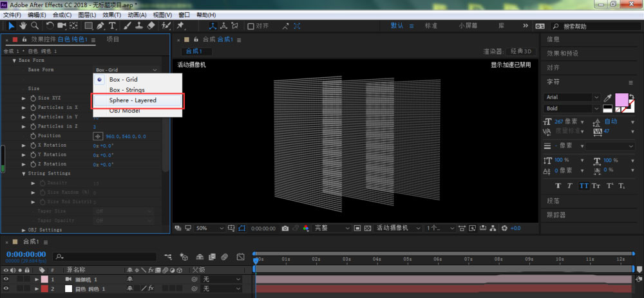
Task: Select the Eraser tool
Action: 151,26
